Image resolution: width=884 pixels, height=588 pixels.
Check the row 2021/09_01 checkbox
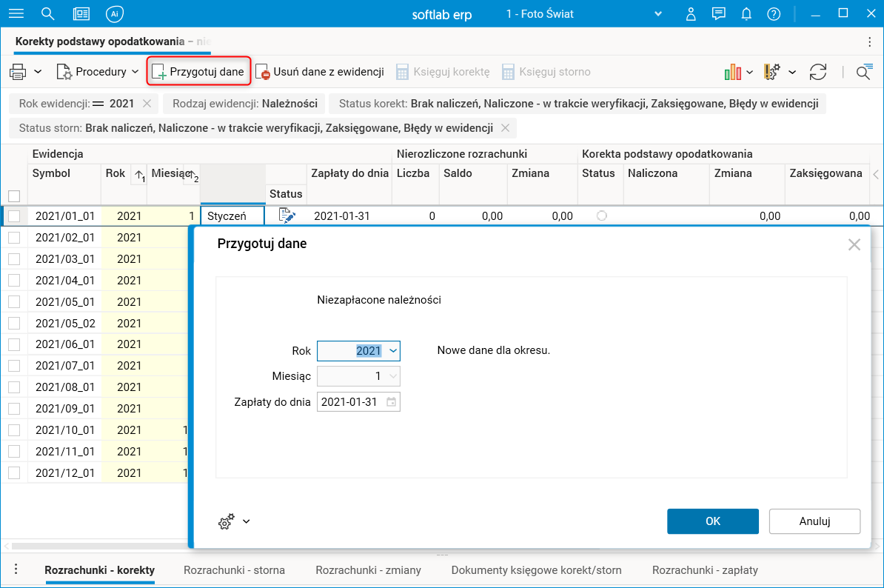[14, 409]
